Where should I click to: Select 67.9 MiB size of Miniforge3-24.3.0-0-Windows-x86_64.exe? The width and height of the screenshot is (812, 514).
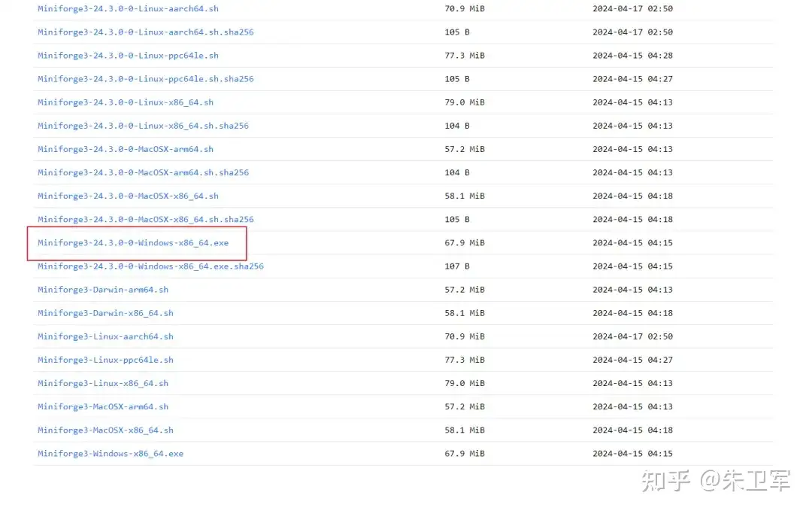tap(465, 242)
